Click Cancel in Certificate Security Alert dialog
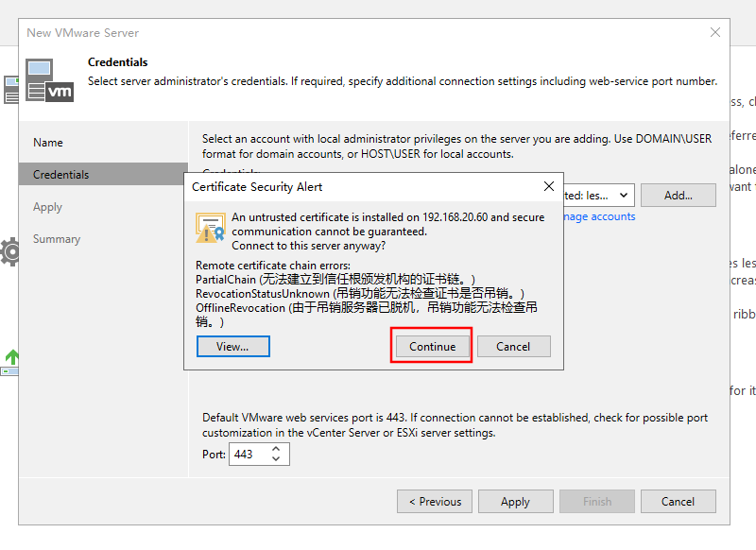 pos(513,347)
